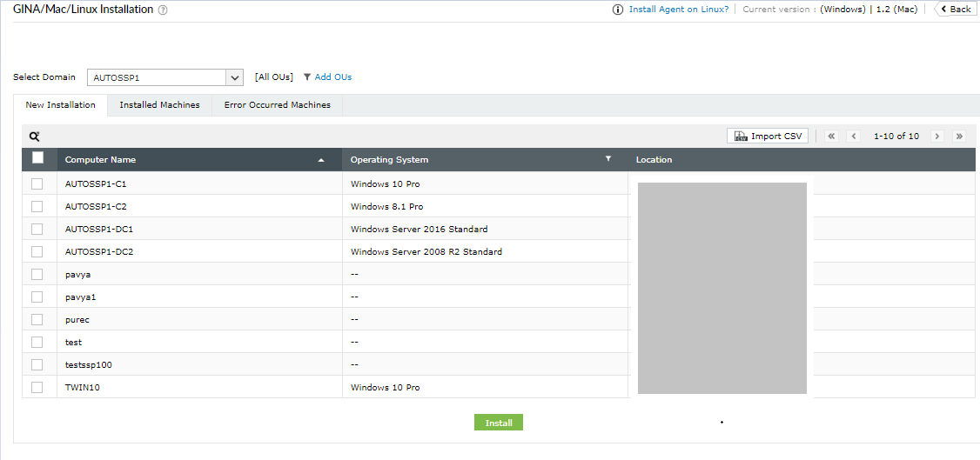Click computer name AUTOSSP1-C1
This screenshot has width=980, height=460.
click(96, 184)
